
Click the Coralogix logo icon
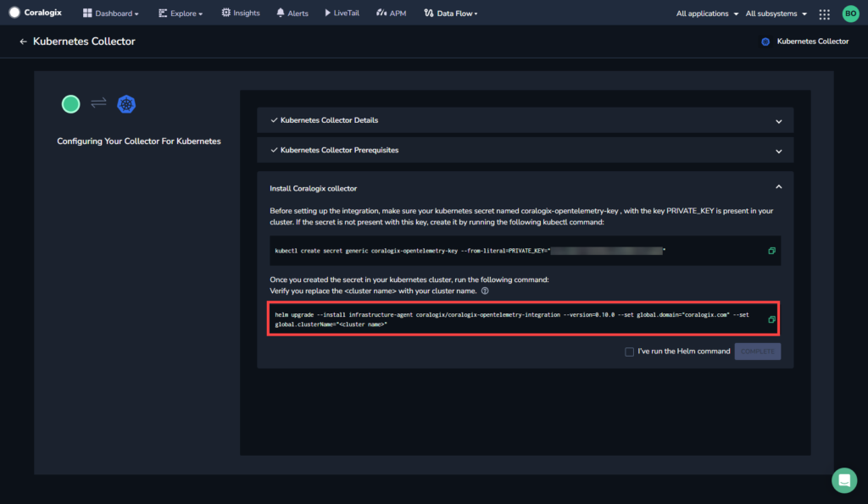[x=14, y=13]
